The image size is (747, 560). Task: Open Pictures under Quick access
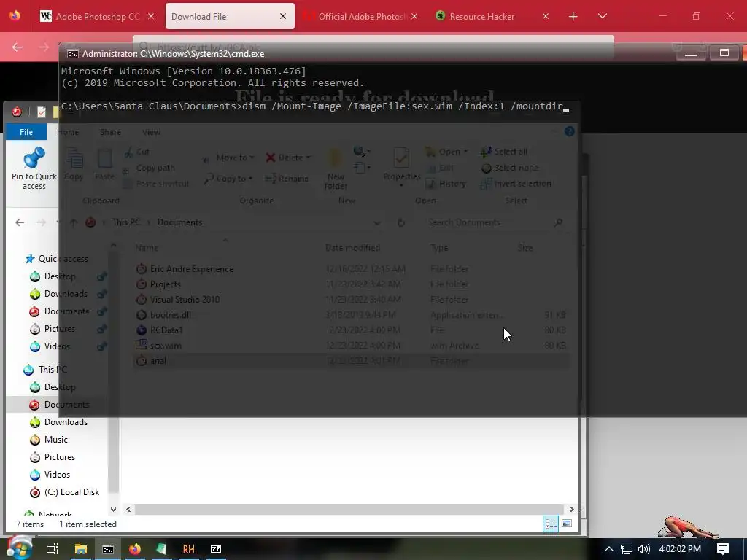tap(60, 329)
